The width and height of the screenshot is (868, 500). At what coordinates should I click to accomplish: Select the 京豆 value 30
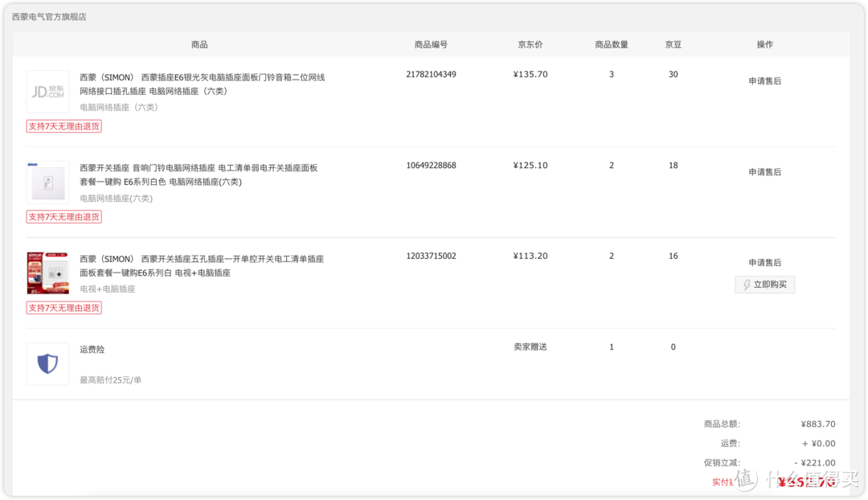pos(674,74)
